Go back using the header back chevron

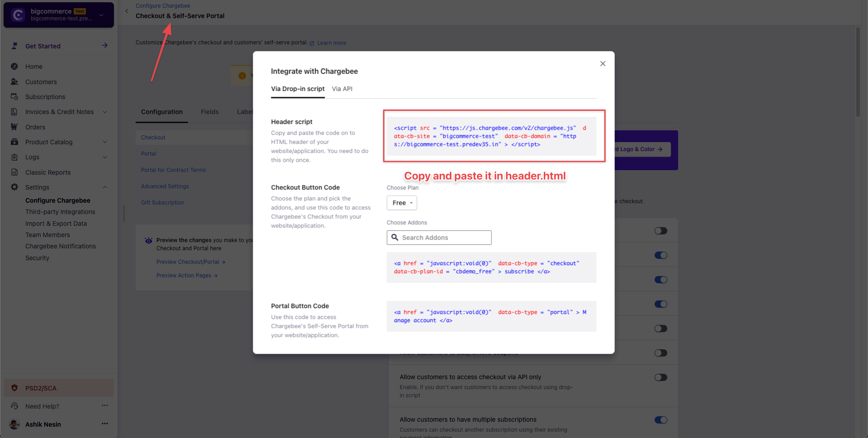tap(127, 11)
